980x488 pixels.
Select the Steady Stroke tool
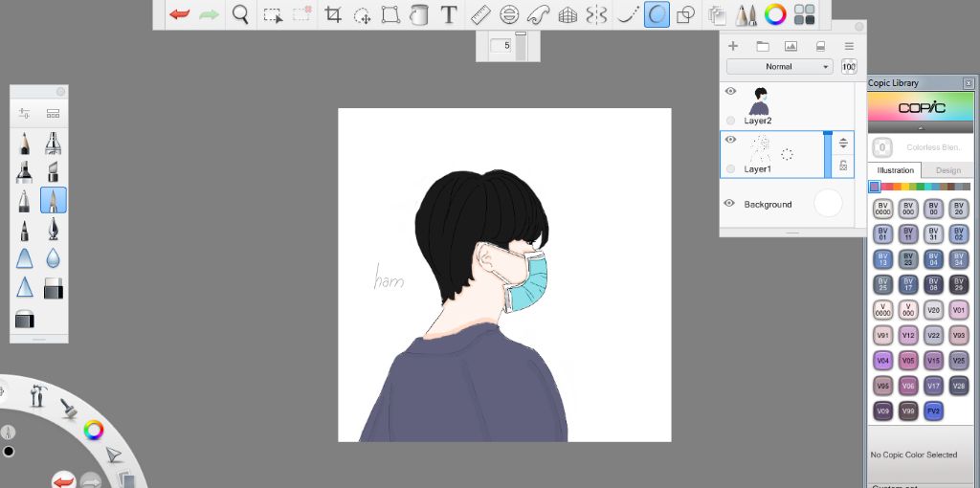pyautogui.click(x=628, y=14)
